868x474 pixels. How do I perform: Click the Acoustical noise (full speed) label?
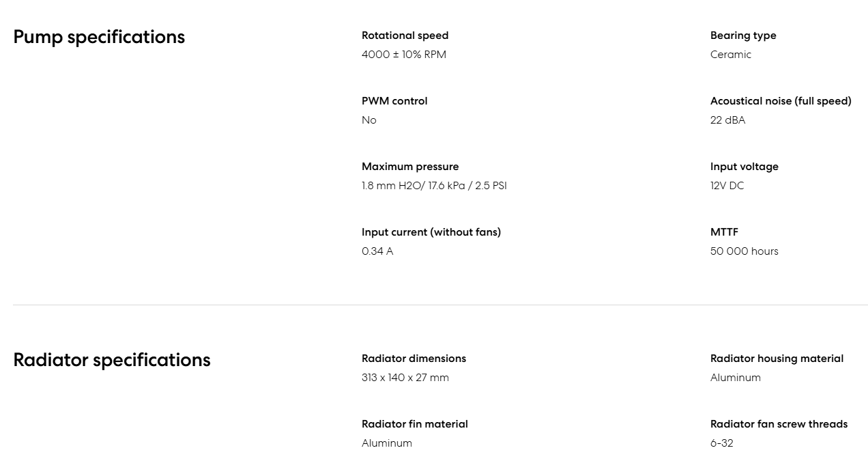[x=781, y=101]
